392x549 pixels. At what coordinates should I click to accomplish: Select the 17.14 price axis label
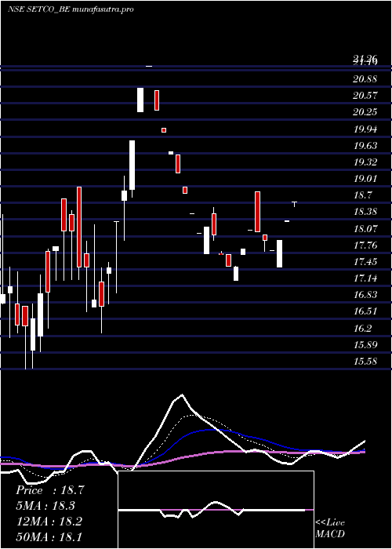(365, 278)
